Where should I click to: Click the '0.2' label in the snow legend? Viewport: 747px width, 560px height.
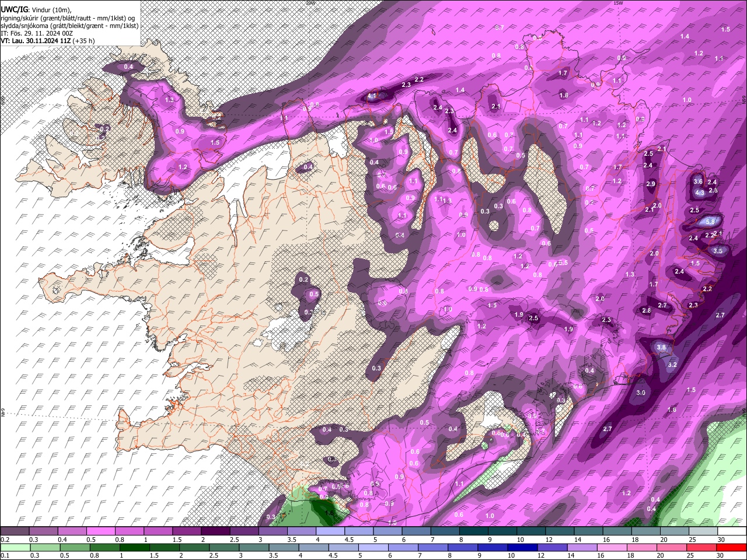coord(5,540)
